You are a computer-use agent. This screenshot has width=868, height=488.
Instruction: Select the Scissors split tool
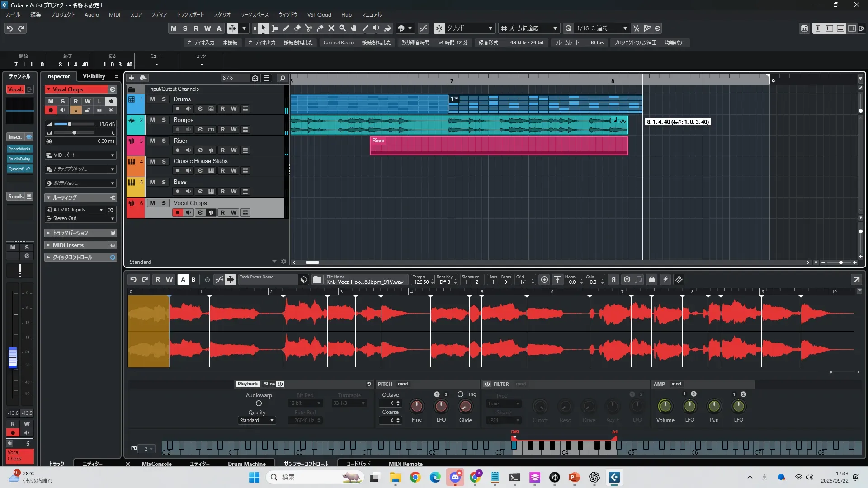[x=309, y=28]
